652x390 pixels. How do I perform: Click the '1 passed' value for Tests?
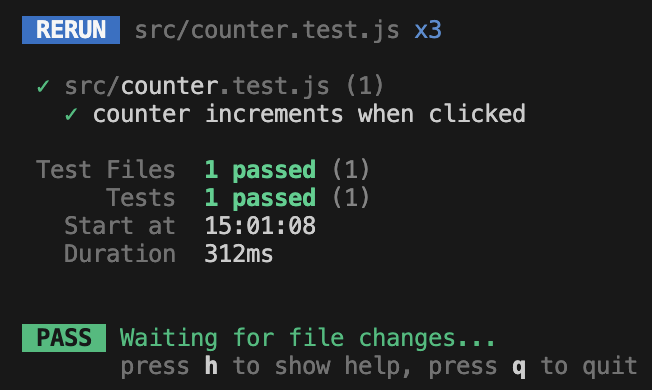(260, 198)
